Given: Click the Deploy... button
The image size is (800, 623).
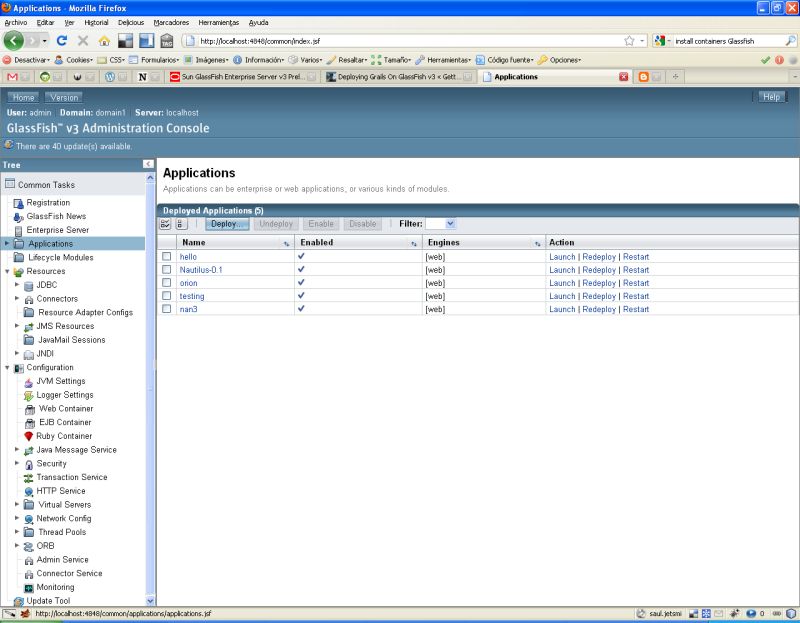Looking at the screenshot, I should (227, 223).
